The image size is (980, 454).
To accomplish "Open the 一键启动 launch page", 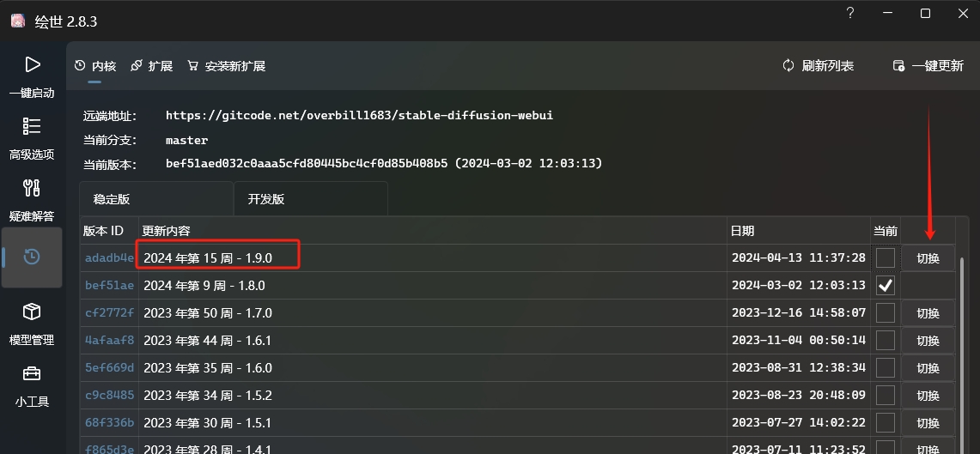I will [x=32, y=78].
